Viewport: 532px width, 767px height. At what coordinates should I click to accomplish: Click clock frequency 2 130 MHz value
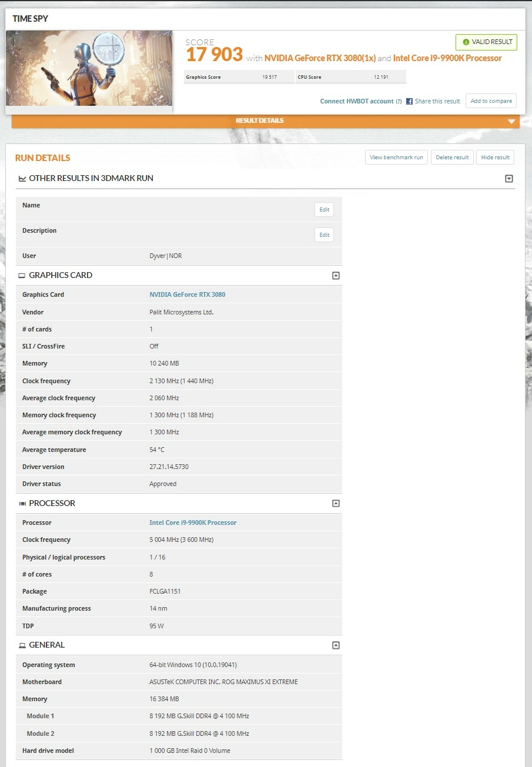[x=182, y=381]
